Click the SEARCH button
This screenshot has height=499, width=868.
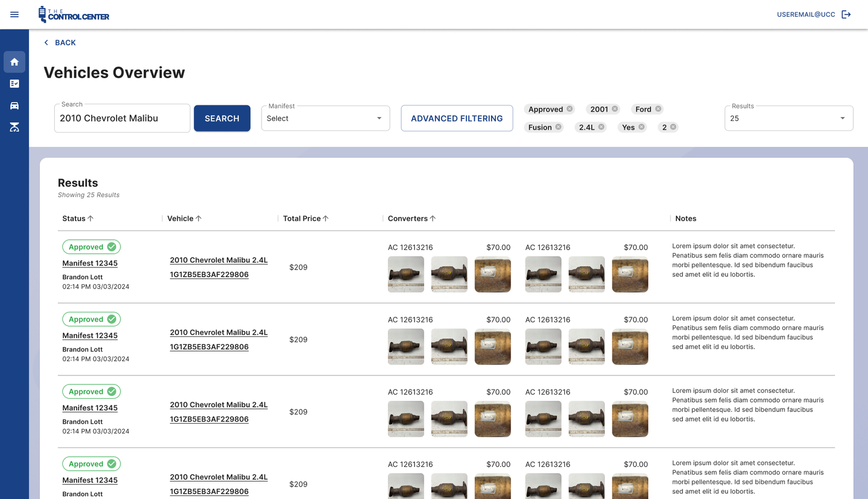point(222,118)
